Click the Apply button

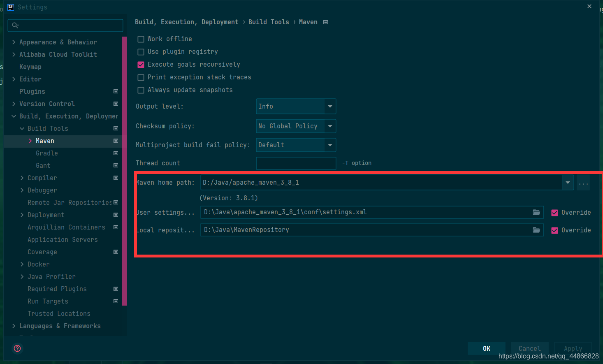pyautogui.click(x=573, y=348)
